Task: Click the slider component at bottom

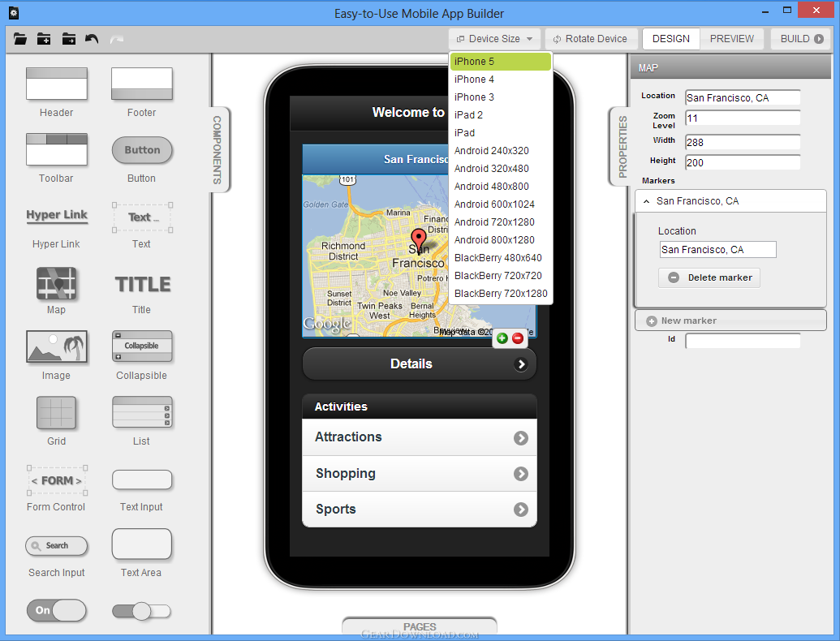Action: pos(141,610)
